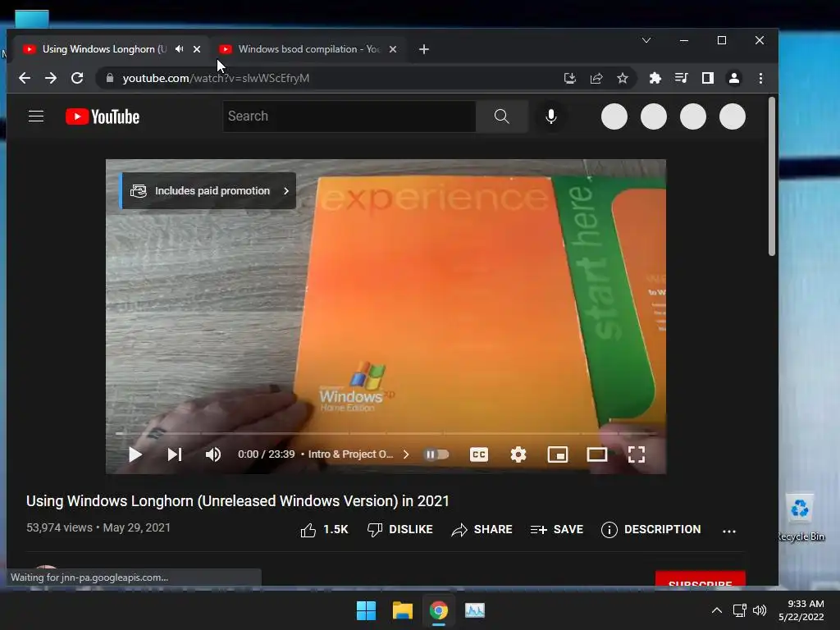The image size is (840, 630).
Task: Go to YouTube home via logo
Action: (x=103, y=116)
